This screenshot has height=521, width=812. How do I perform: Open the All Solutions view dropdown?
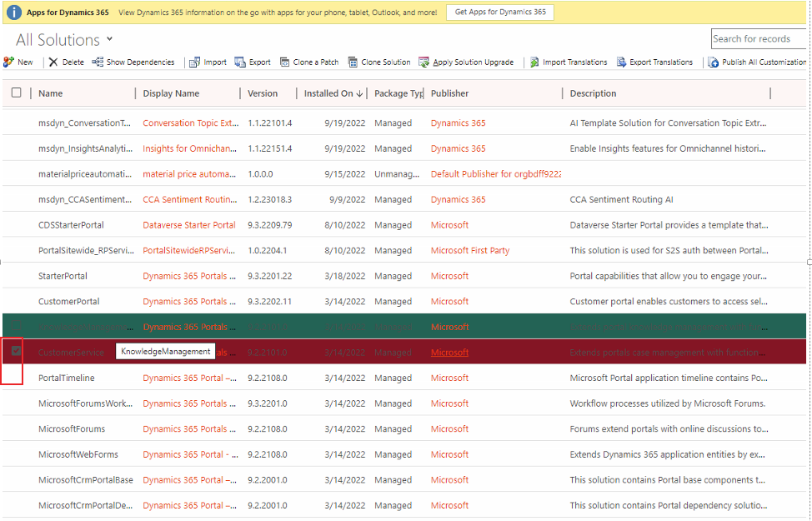[110, 39]
